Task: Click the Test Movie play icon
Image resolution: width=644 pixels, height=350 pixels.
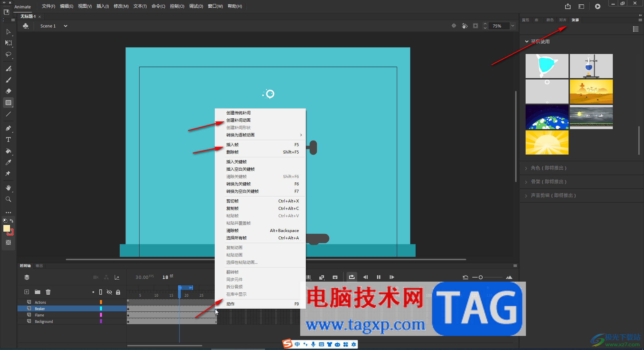Action: 598,6
